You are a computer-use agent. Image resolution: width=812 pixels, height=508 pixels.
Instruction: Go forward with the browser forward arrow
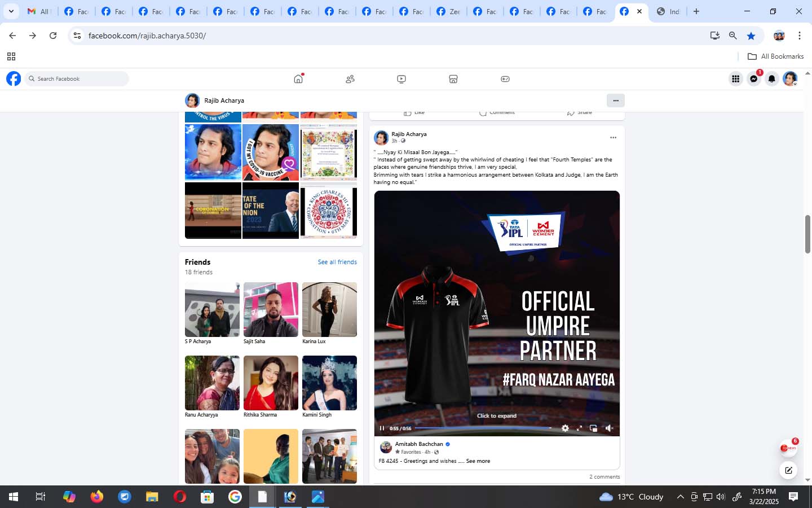33,36
